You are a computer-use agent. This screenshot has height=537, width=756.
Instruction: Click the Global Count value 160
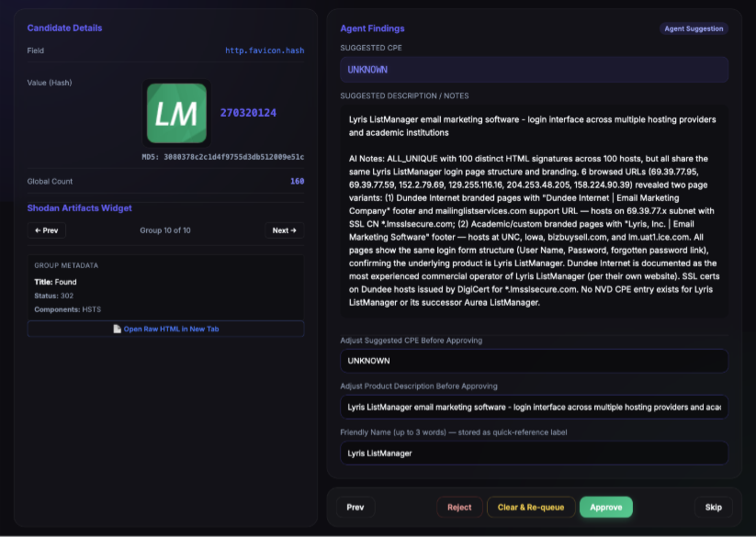pyautogui.click(x=297, y=181)
